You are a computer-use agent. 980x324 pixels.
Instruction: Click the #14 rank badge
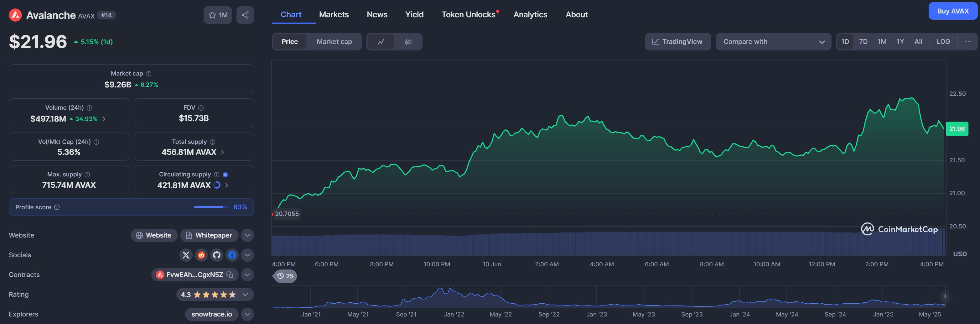point(106,15)
